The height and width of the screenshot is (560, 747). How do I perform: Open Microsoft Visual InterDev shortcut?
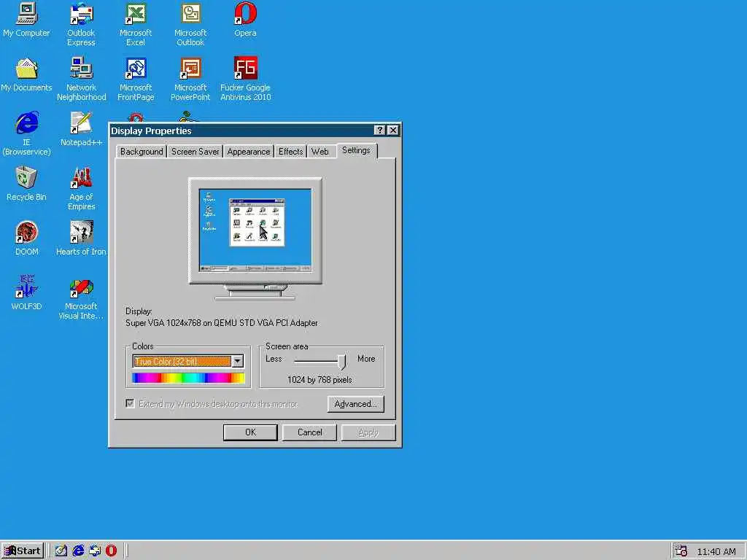pos(81,297)
